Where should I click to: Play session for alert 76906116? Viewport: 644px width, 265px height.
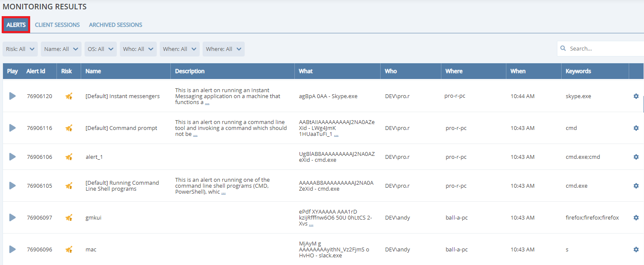tap(12, 128)
